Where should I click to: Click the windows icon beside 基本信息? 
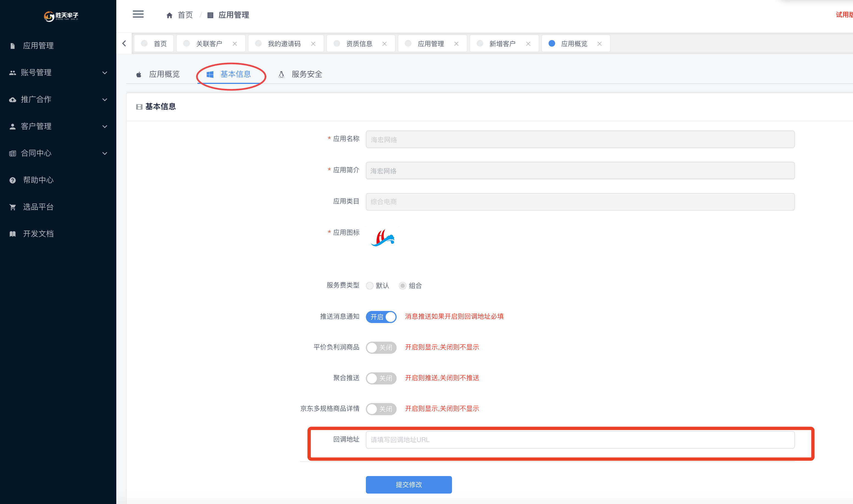pyautogui.click(x=210, y=74)
